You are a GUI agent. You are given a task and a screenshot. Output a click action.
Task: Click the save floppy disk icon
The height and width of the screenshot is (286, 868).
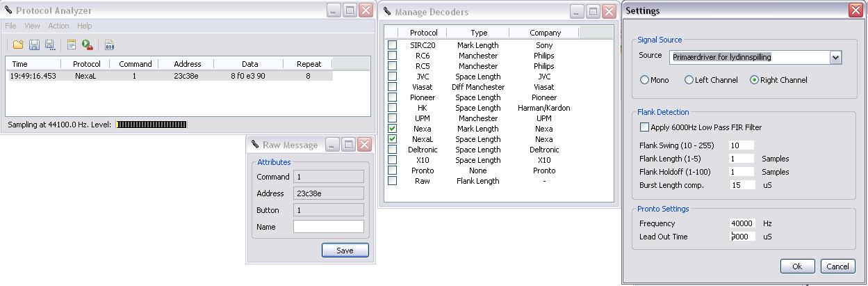tap(34, 45)
